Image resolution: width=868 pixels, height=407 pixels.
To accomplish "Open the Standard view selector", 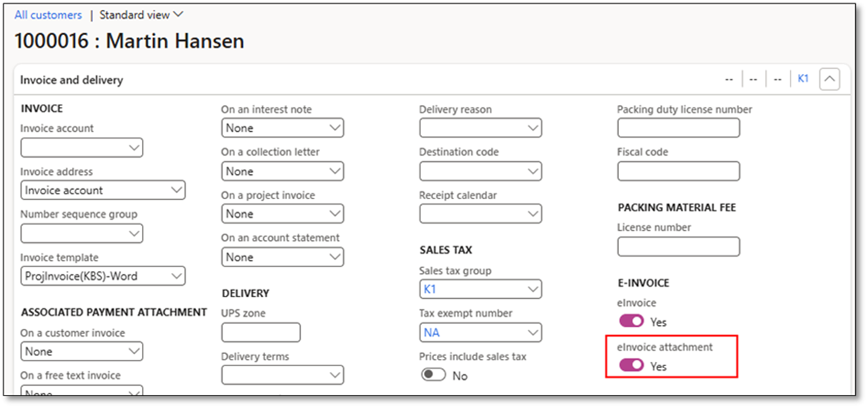I will [x=141, y=14].
